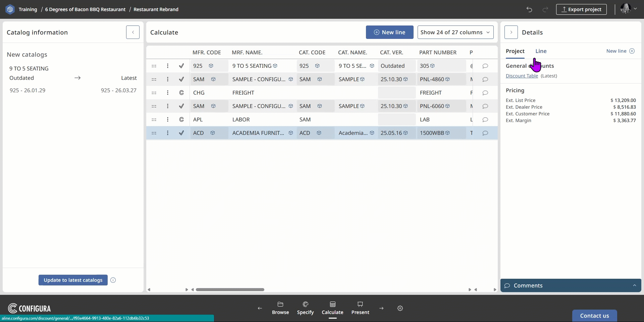Go to the Specify step
644x322 pixels.
coord(305,308)
